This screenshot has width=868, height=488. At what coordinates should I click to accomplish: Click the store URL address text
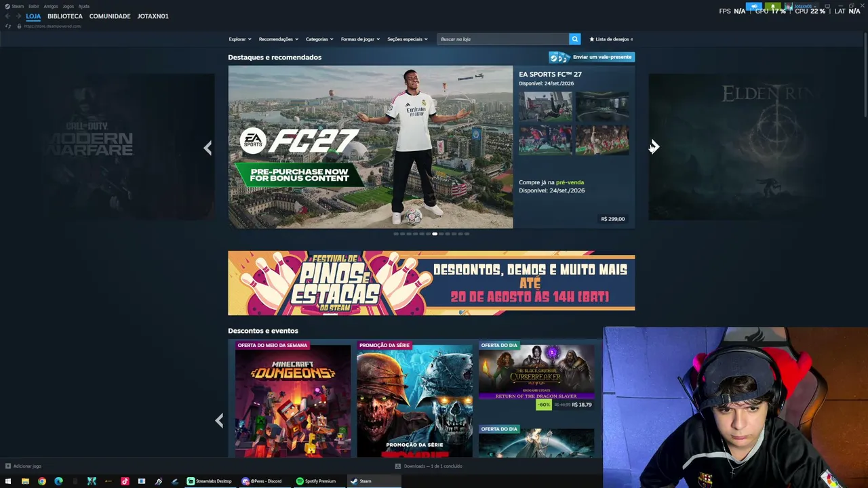point(52,26)
